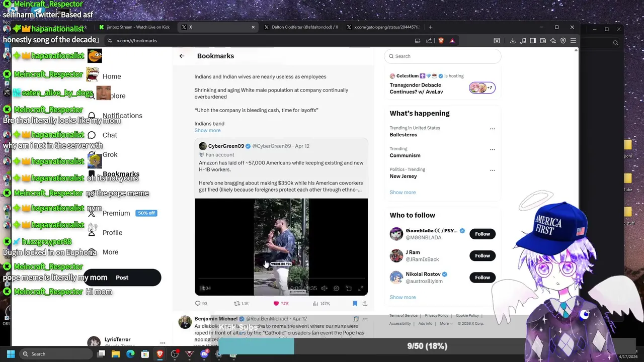Viewport: 644px width, 362px height.
Task: Share the post via upload arrow icon
Action: (365, 303)
